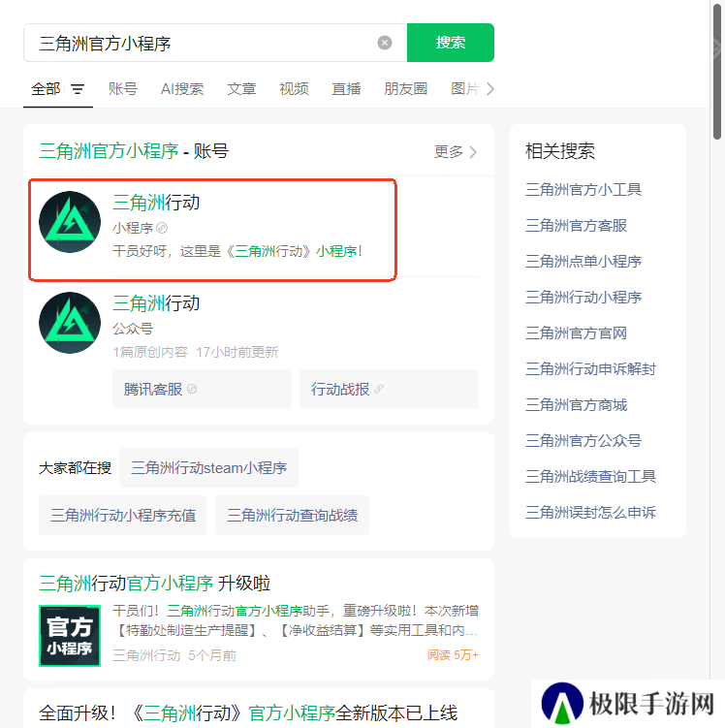Expand more tabs with the right chevron
Image resolution: width=725 pixels, height=728 pixels.
(x=490, y=88)
